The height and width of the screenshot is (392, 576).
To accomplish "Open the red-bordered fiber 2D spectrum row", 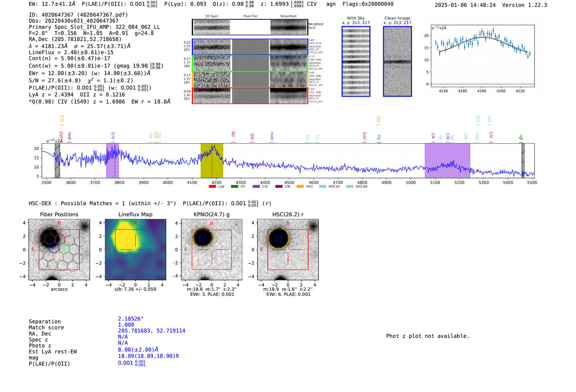I will [x=250, y=95].
